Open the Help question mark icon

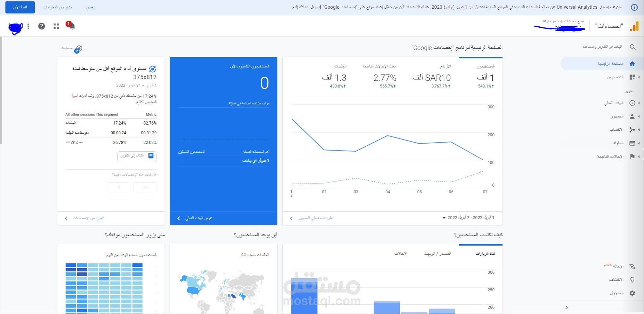41,26
